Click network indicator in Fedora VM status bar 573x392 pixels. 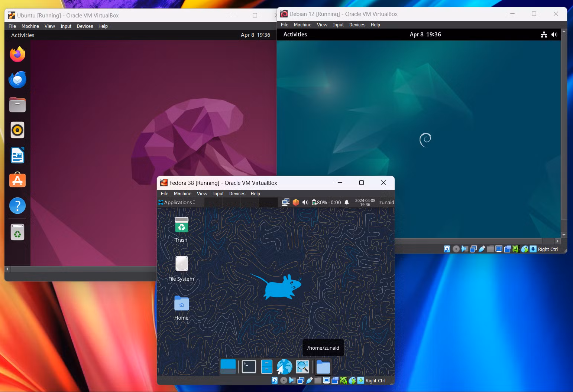coord(301,380)
